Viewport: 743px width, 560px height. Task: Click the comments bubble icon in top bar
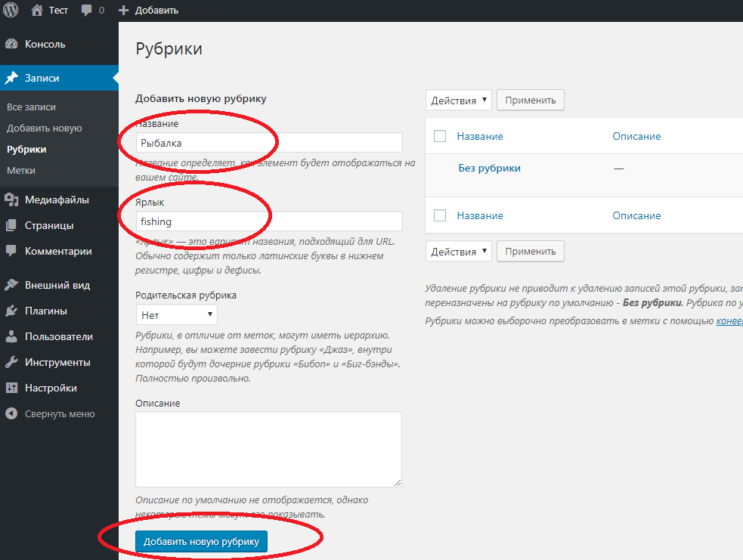tap(87, 11)
